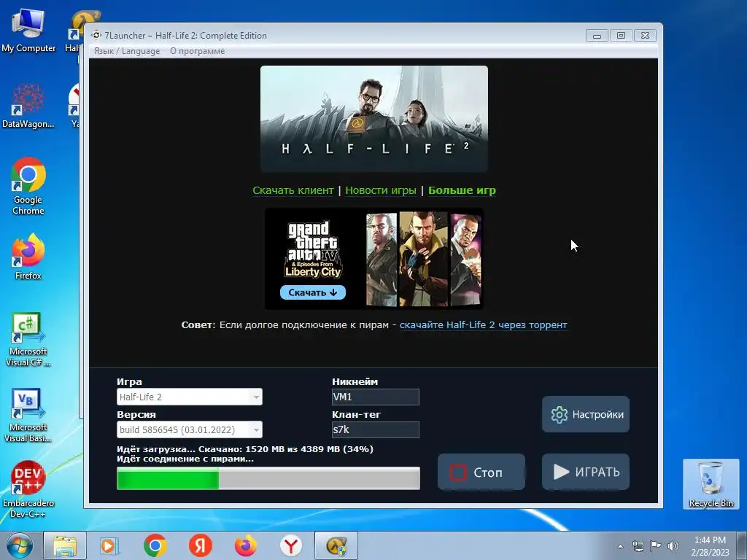This screenshot has height=560, width=747.
Task: Open the Half-Life 2 torrent download link
Action: click(483, 324)
